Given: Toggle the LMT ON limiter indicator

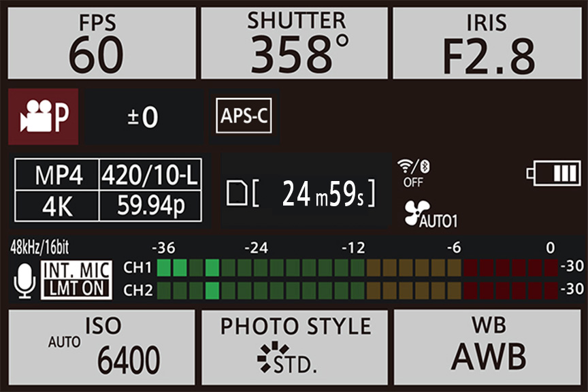Looking at the screenshot, I should 76,289.
